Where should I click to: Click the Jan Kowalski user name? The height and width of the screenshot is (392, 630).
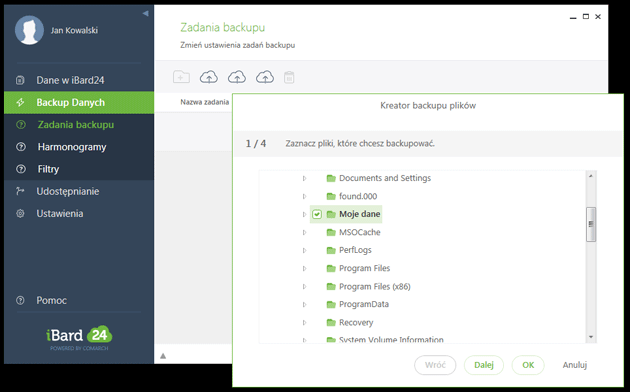click(x=74, y=30)
